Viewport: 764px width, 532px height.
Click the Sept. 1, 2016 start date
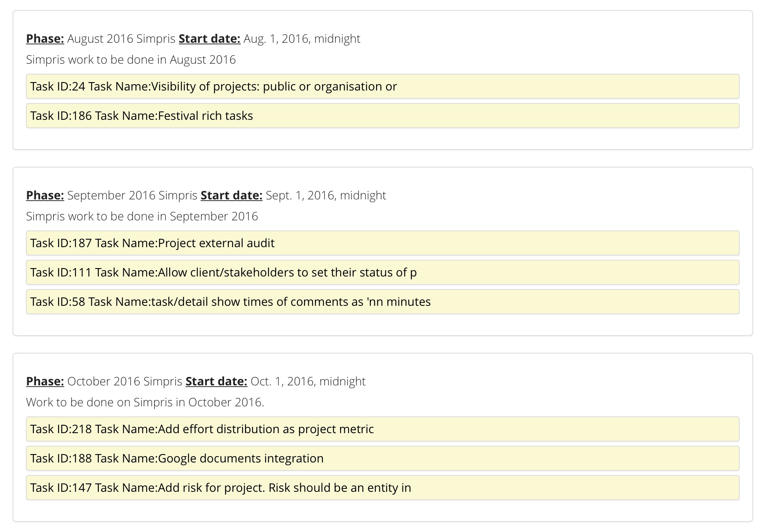[x=326, y=195]
